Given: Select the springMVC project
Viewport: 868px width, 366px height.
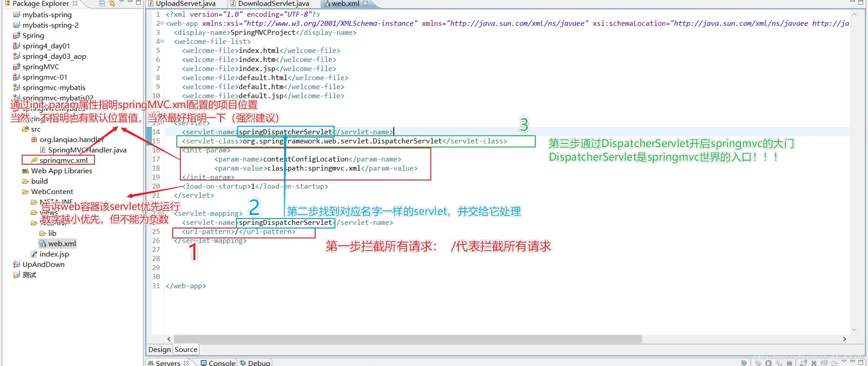Looking at the screenshot, I should (x=41, y=67).
